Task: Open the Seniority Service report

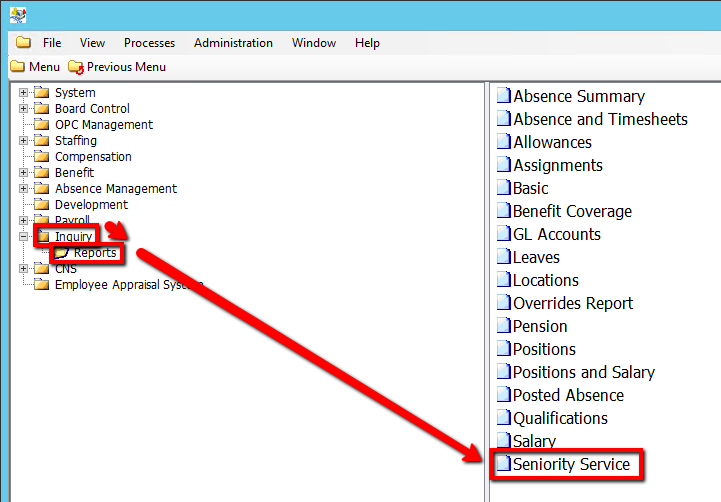Action: (x=571, y=464)
